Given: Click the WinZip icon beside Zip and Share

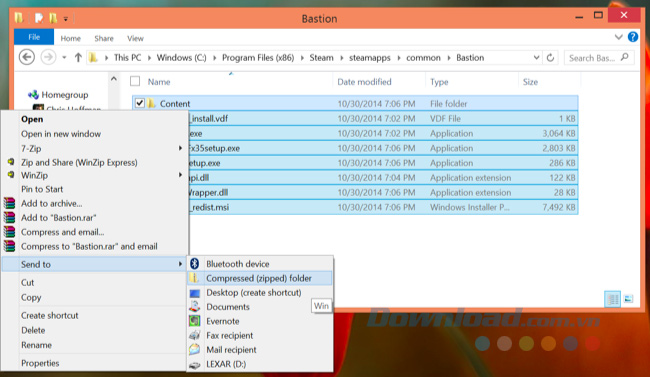Looking at the screenshot, I should 10,162.
